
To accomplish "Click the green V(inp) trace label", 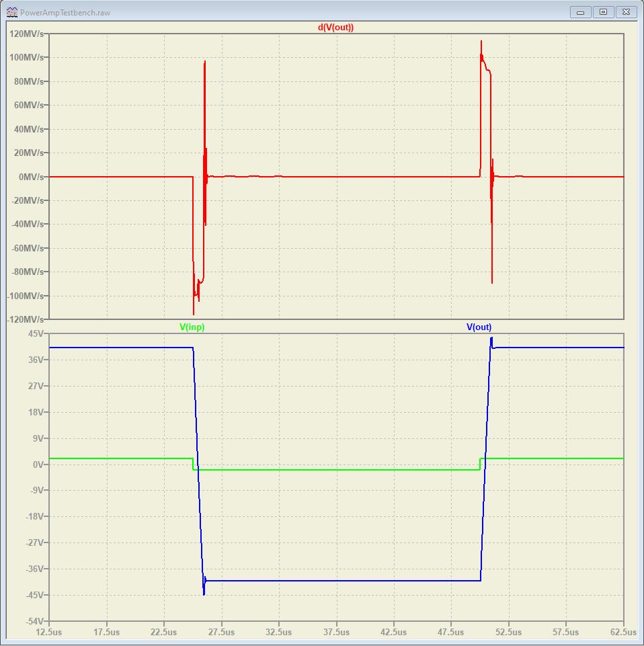I will tap(192, 327).
